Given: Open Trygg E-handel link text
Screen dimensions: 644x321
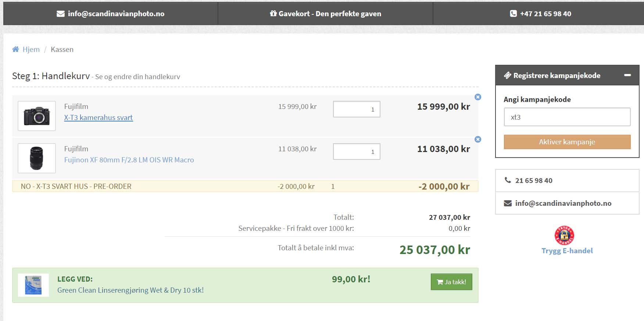Looking at the screenshot, I should [x=567, y=251].
